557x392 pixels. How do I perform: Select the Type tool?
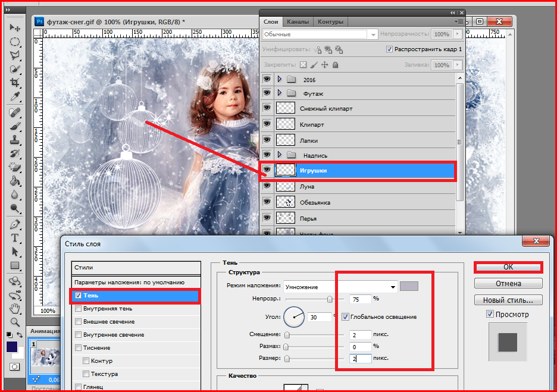click(x=15, y=238)
